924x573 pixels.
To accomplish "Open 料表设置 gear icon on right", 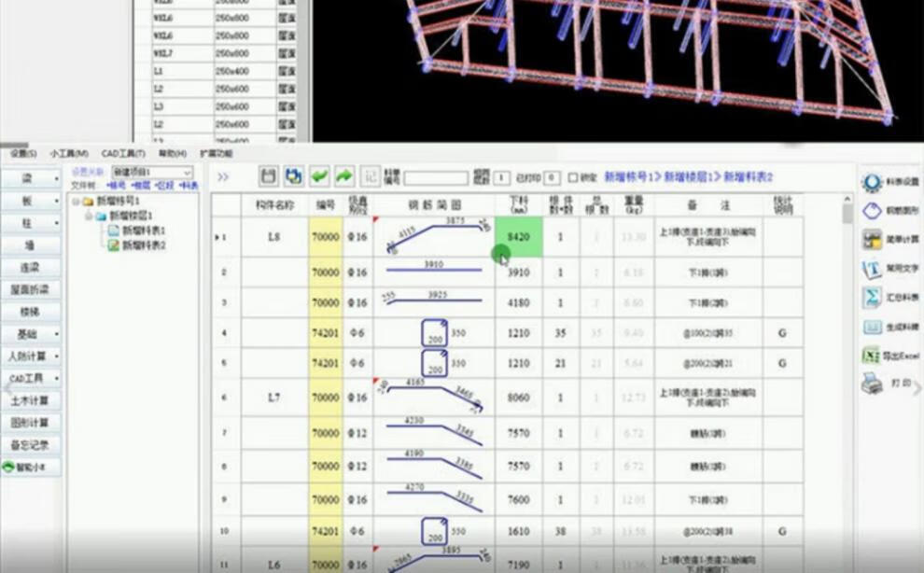I will 872,182.
